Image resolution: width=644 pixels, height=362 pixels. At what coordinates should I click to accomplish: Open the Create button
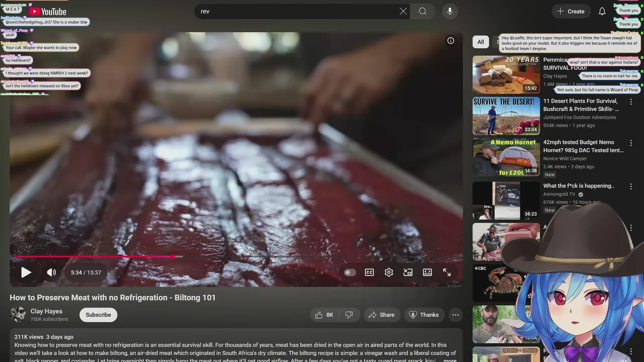(571, 11)
